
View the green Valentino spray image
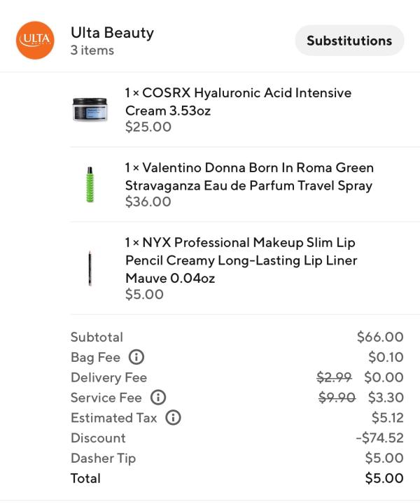coord(90,185)
